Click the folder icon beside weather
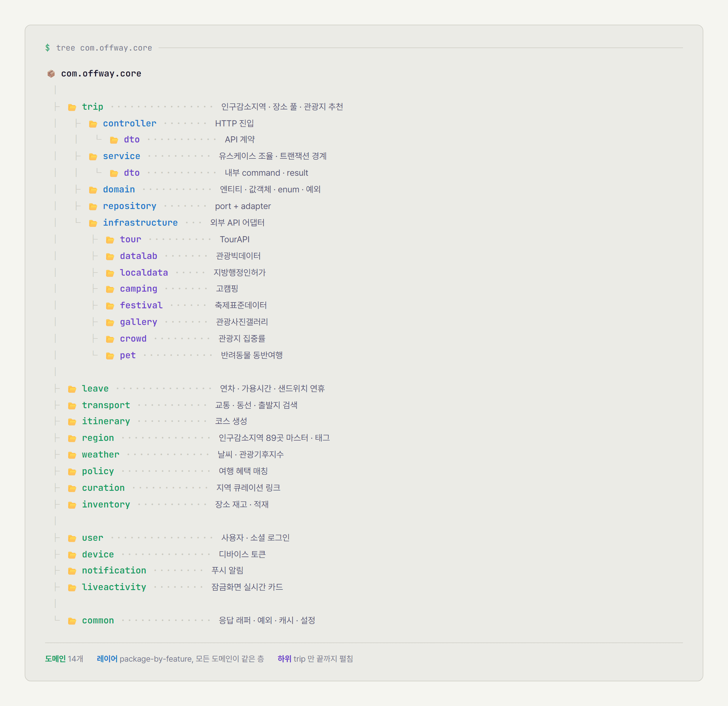728x706 pixels. [72, 455]
